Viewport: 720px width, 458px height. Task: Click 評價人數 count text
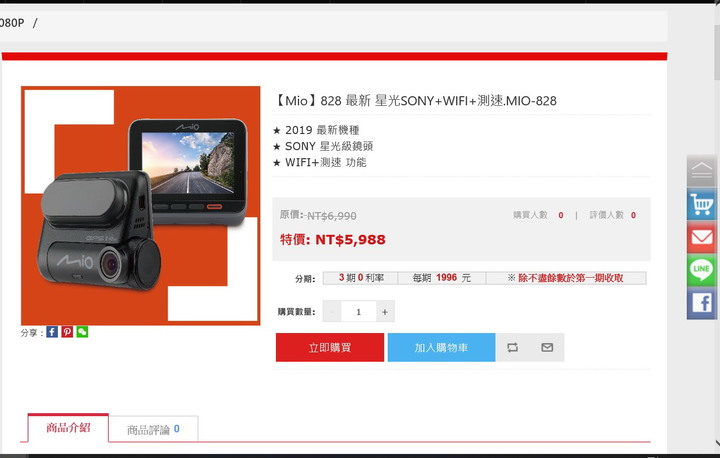613,215
